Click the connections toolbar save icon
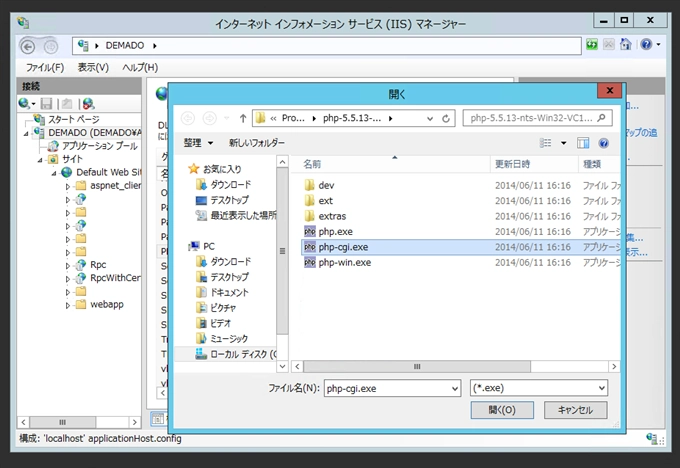Image resolution: width=680 pixels, height=468 pixels. [x=46, y=104]
